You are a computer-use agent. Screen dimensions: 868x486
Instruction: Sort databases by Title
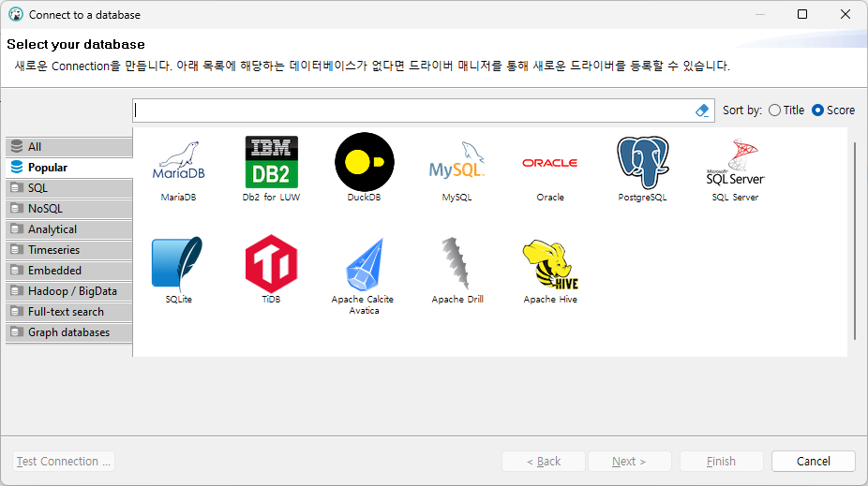pos(786,110)
